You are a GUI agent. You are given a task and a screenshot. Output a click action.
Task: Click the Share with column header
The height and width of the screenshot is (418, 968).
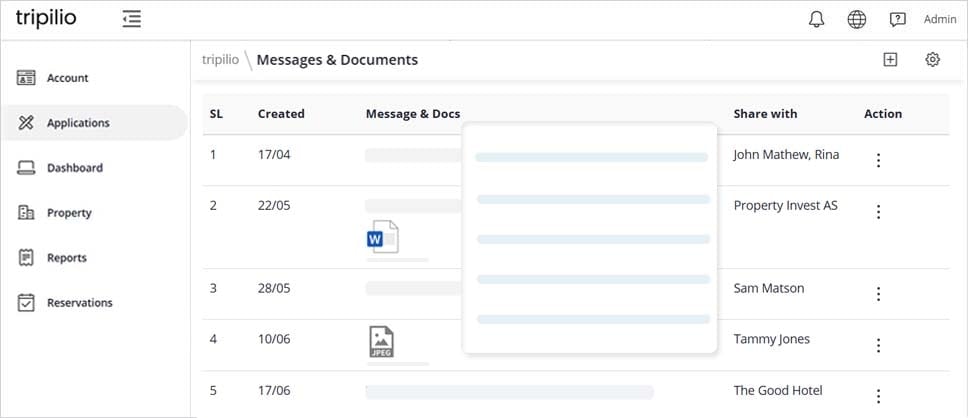(765, 114)
